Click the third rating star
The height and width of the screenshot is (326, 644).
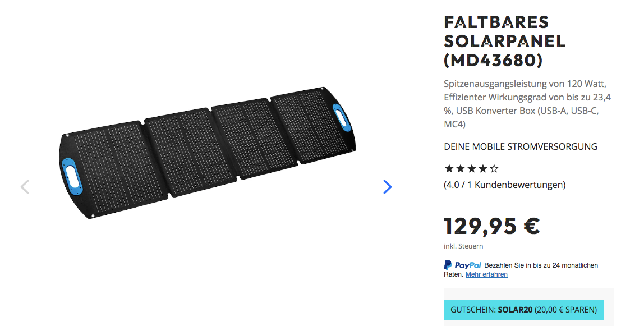[x=471, y=168]
